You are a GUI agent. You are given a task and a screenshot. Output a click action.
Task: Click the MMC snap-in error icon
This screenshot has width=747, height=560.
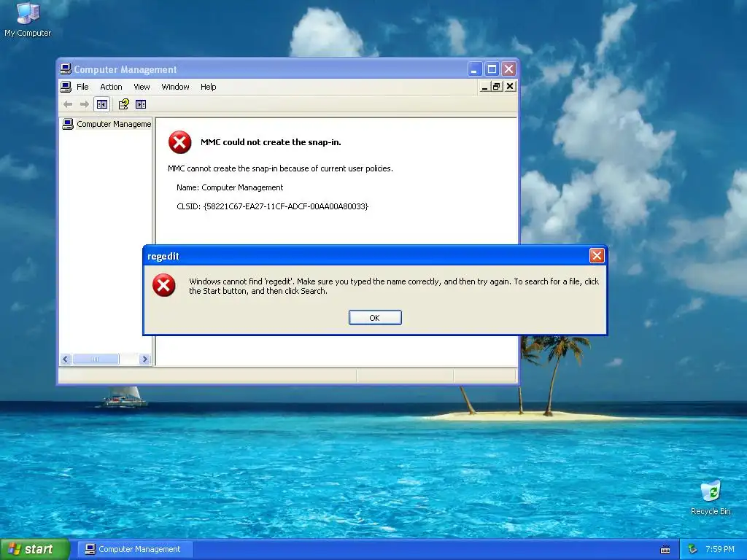click(179, 142)
